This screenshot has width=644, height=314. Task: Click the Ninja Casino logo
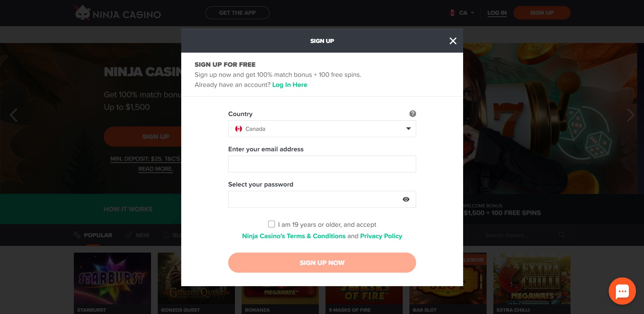[x=117, y=13]
